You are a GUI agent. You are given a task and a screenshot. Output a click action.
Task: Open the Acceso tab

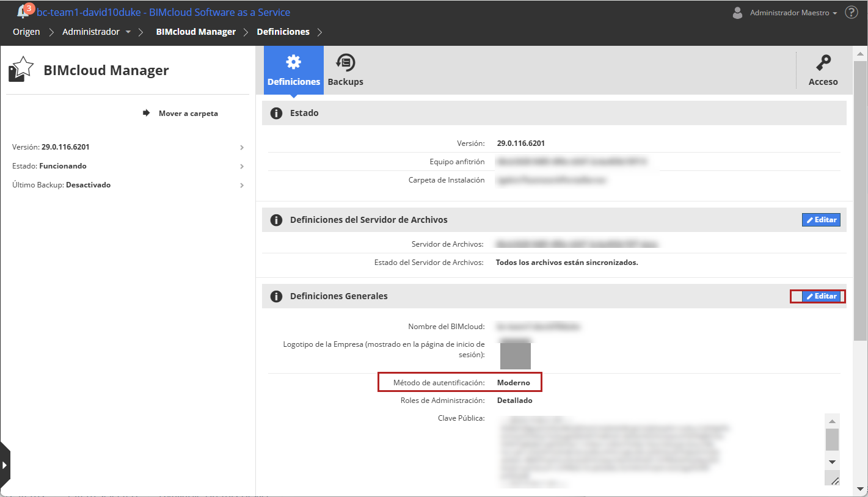[x=823, y=70]
